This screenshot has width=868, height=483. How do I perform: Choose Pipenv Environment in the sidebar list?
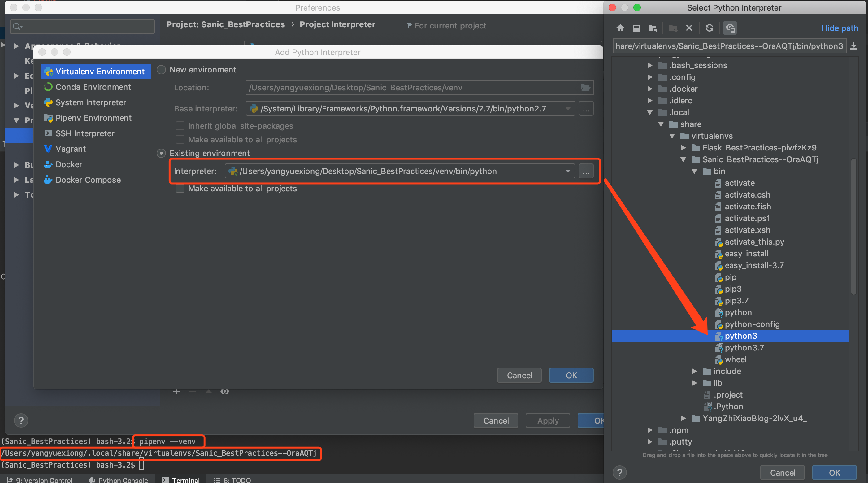(93, 118)
